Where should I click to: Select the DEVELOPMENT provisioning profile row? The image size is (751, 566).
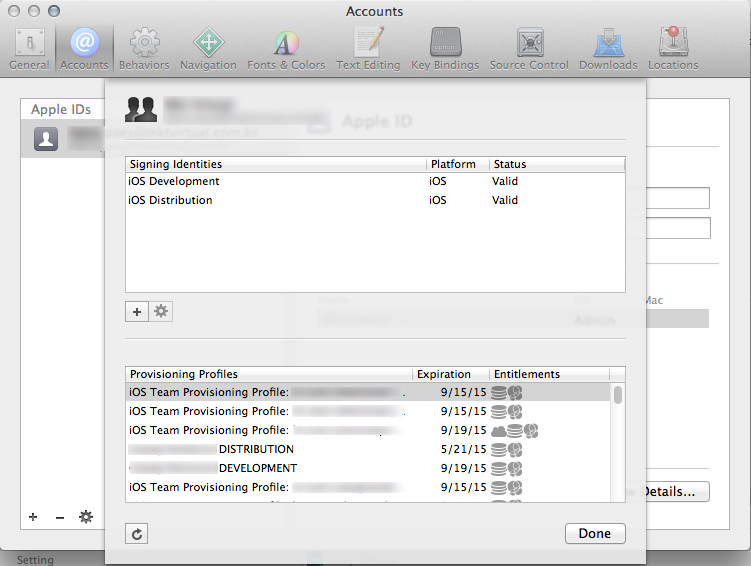368,468
